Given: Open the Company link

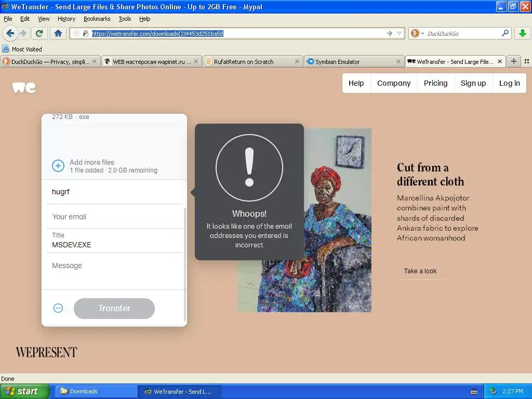Looking at the screenshot, I should click(x=394, y=83).
